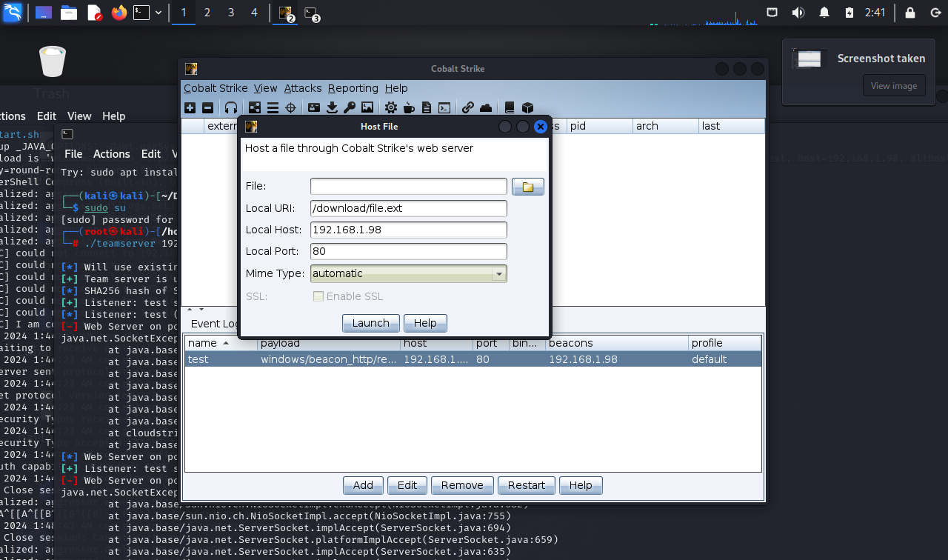This screenshot has height=560, width=948.
Task: Click the screenshots picture icon in toolbar
Action: tap(367, 107)
